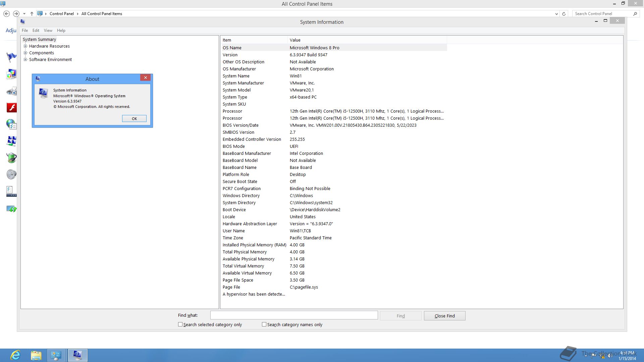Expand the Hardware Resources node
This screenshot has height=362, width=644.
tap(25, 46)
